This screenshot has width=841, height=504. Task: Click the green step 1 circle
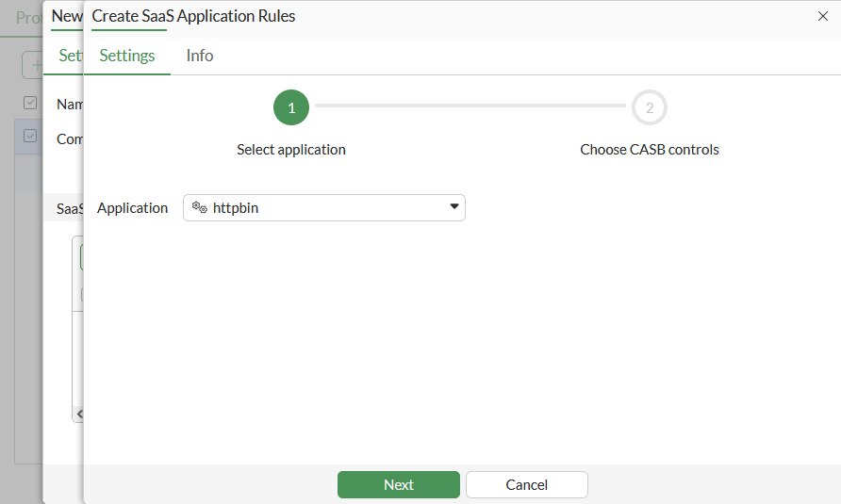(x=291, y=108)
